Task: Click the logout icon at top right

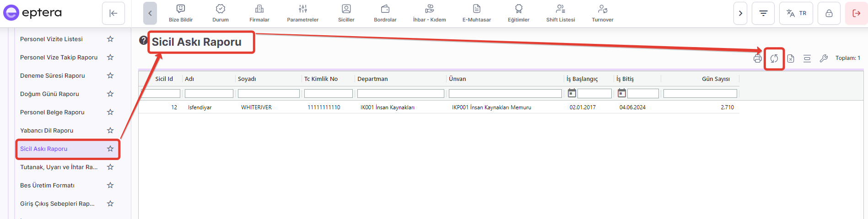Action: coord(856,13)
